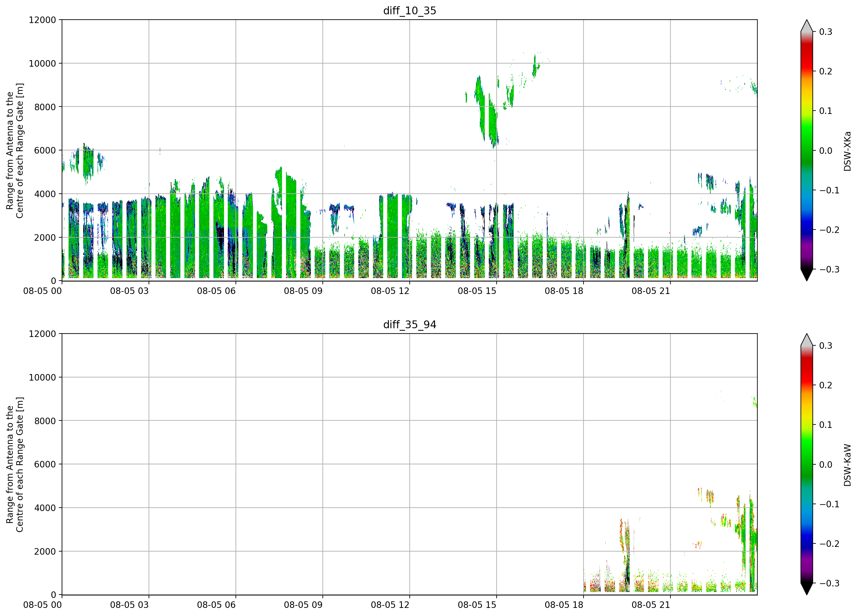Click the −0.1 tick on DSW-XKa colorbar
The image size is (858, 616).
tap(829, 190)
